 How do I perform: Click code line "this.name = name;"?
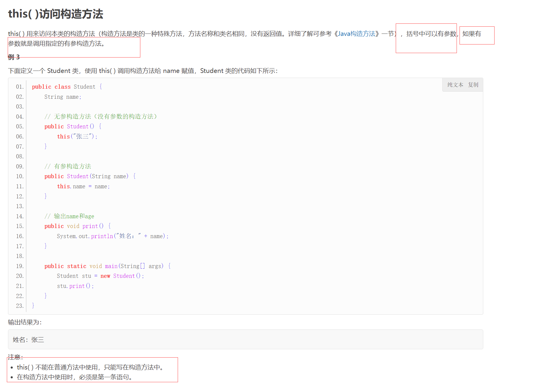[83, 186]
